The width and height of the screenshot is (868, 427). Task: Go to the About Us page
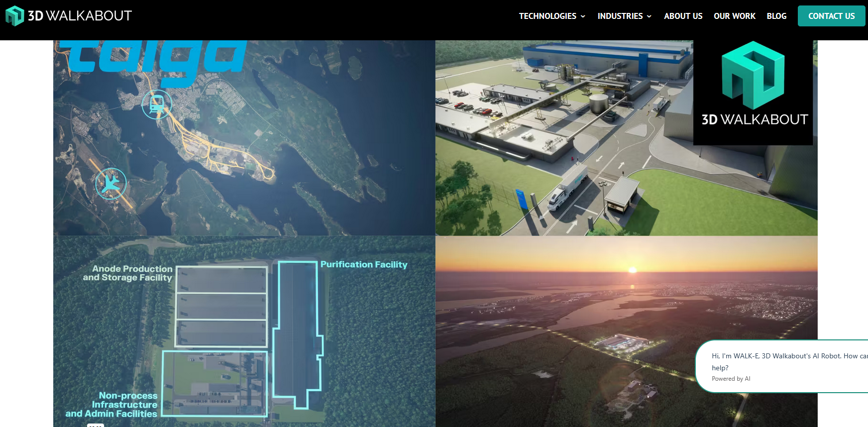click(683, 16)
